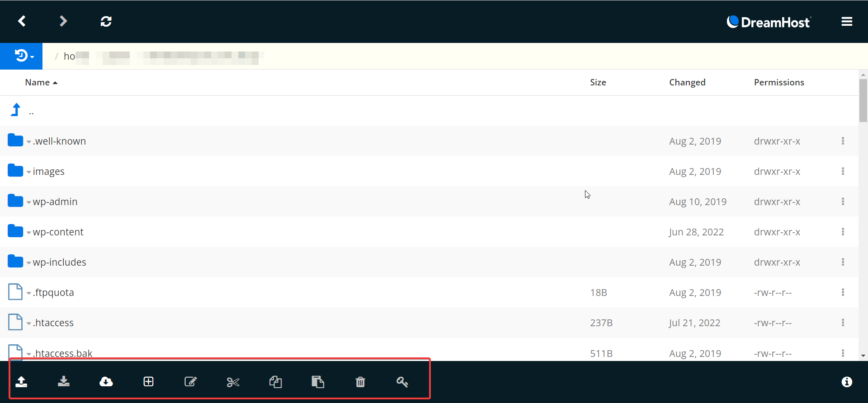Click the Cut scissors icon
The image size is (868, 403).
[x=233, y=382]
